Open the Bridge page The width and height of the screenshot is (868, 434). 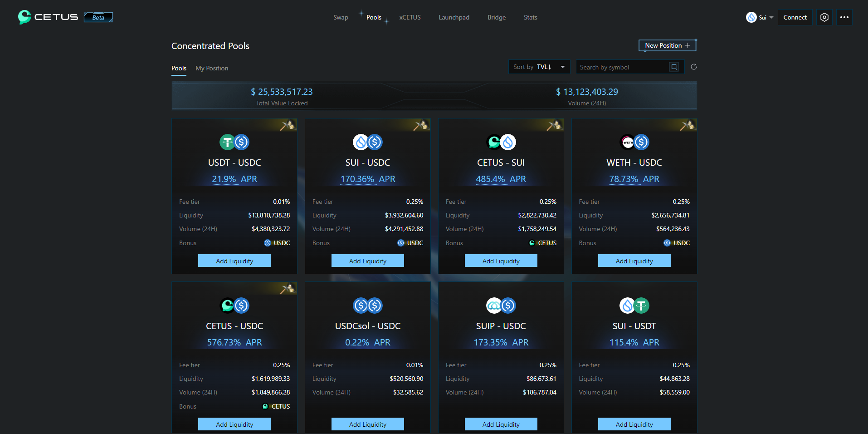(x=497, y=17)
